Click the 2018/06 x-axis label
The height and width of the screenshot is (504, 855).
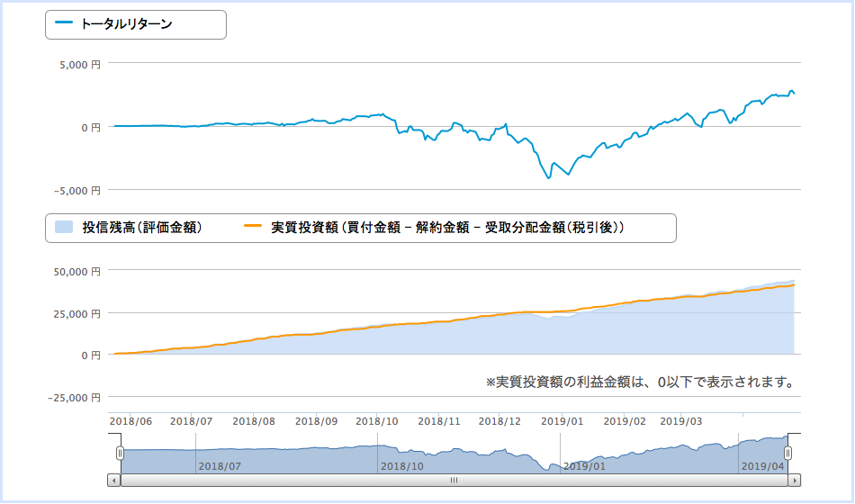[x=130, y=421]
